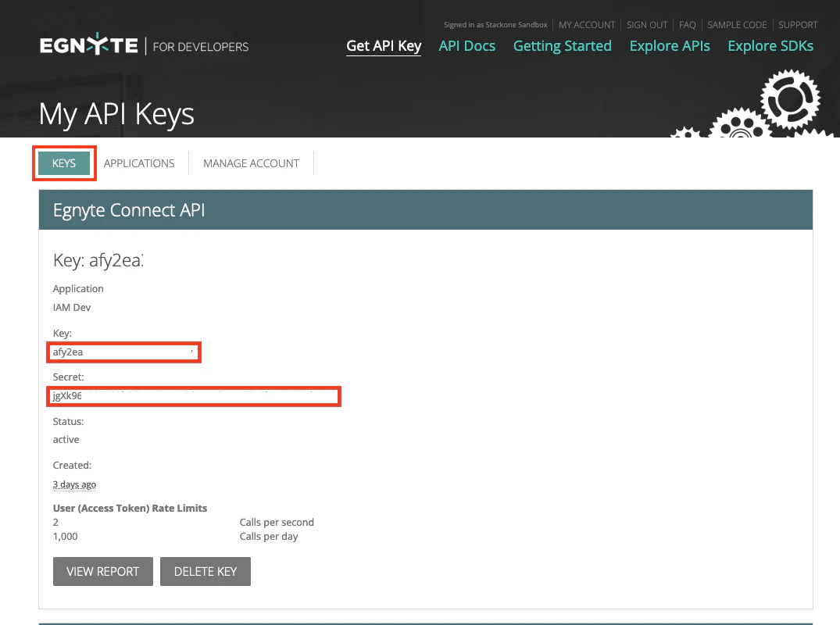Click the 'Key: afy2ea' heading
The width and height of the screenshot is (840, 625).
click(98, 260)
